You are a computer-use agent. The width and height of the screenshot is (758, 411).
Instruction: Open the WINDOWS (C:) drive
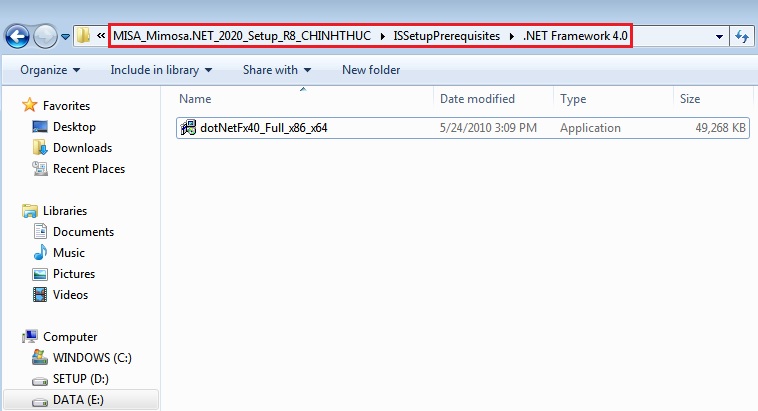92,358
